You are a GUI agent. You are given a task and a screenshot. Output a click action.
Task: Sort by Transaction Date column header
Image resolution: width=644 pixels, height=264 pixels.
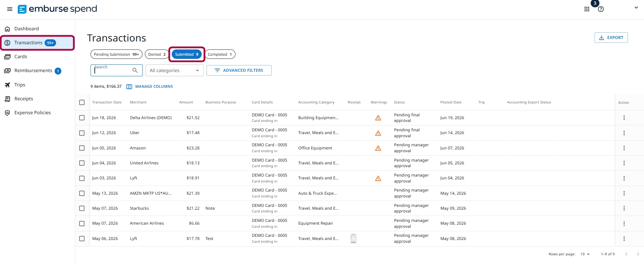click(107, 102)
